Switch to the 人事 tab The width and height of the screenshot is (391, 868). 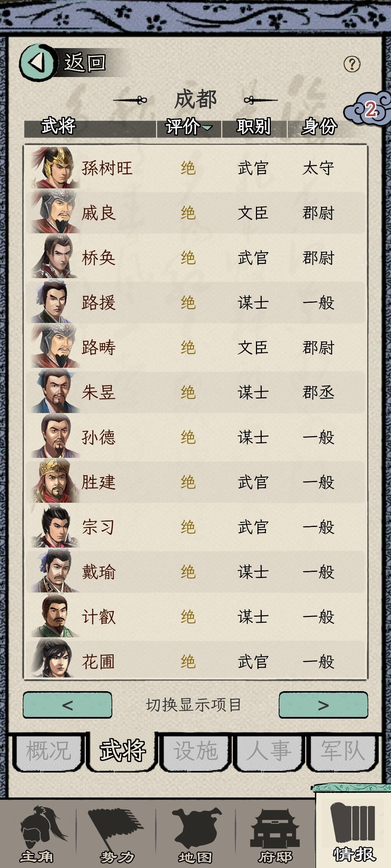point(269,750)
